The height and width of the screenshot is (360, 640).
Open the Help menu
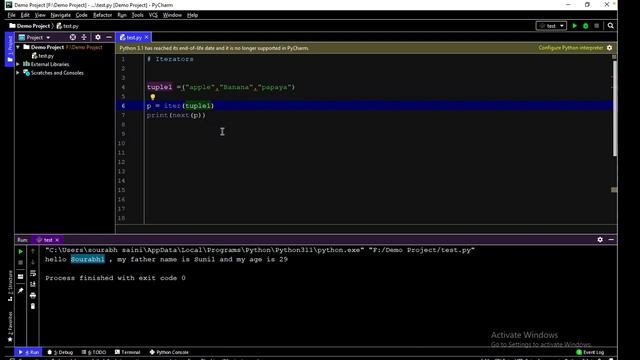[192, 15]
